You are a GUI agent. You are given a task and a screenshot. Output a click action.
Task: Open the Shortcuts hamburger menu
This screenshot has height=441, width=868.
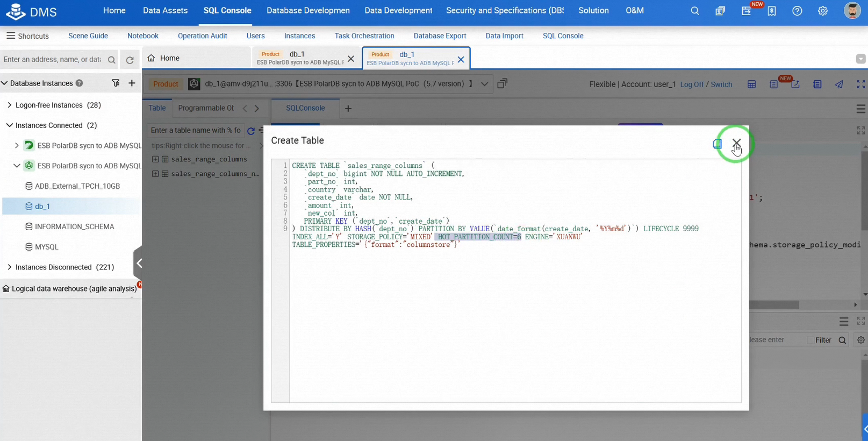(x=11, y=35)
